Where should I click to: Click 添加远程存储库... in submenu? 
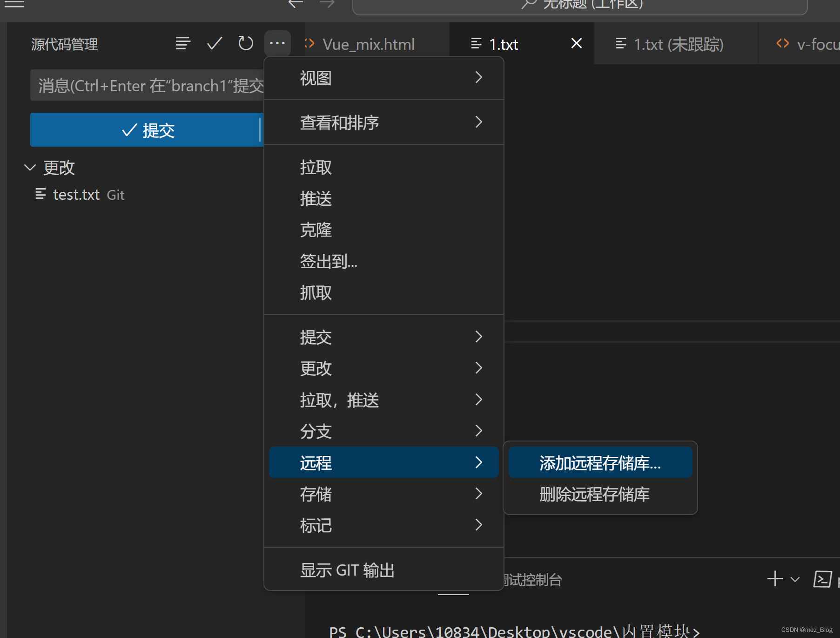600,462
